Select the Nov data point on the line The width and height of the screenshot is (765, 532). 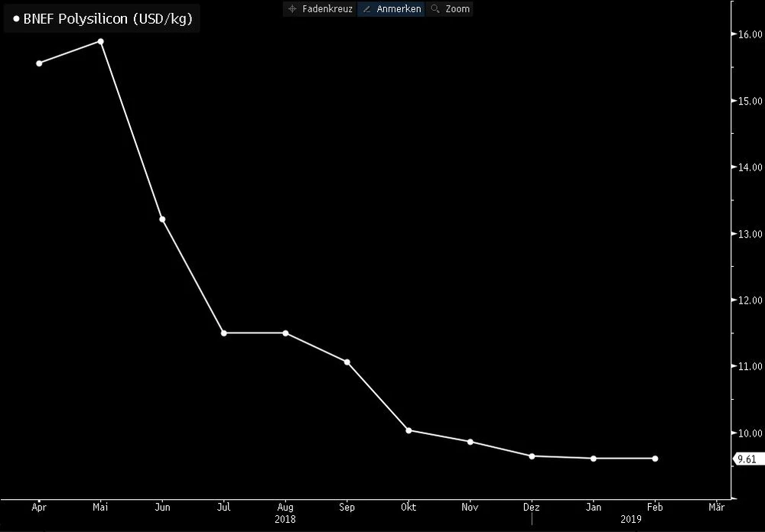470,442
